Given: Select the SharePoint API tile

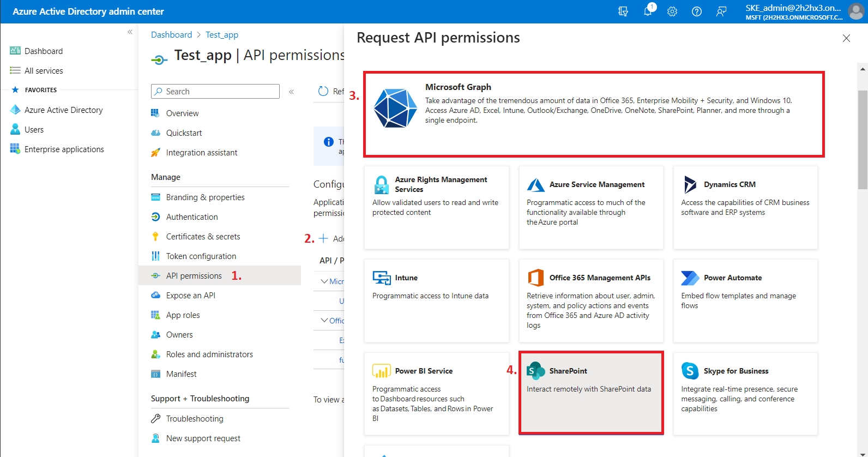Looking at the screenshot, I should pos(591,393).
